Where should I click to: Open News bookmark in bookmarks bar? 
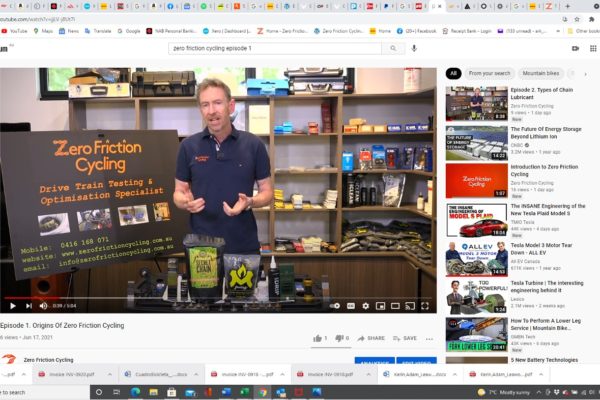coord(69,31)
